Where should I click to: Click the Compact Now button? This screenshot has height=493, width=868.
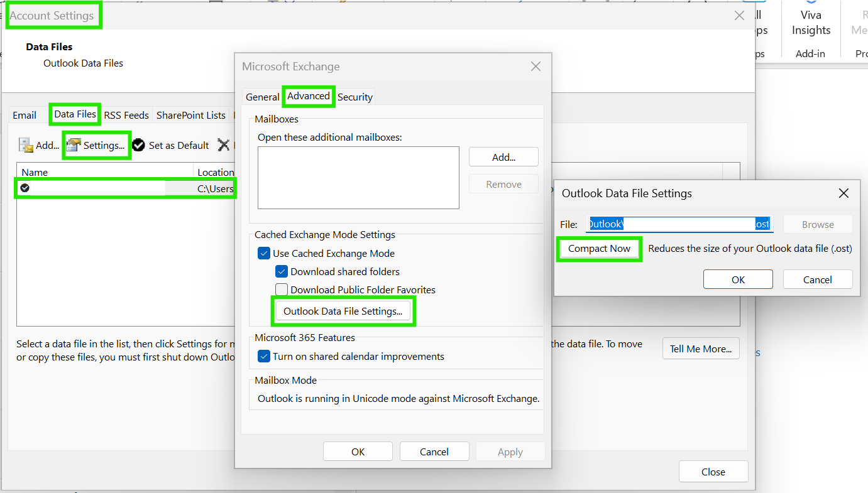tap(599, 249)
